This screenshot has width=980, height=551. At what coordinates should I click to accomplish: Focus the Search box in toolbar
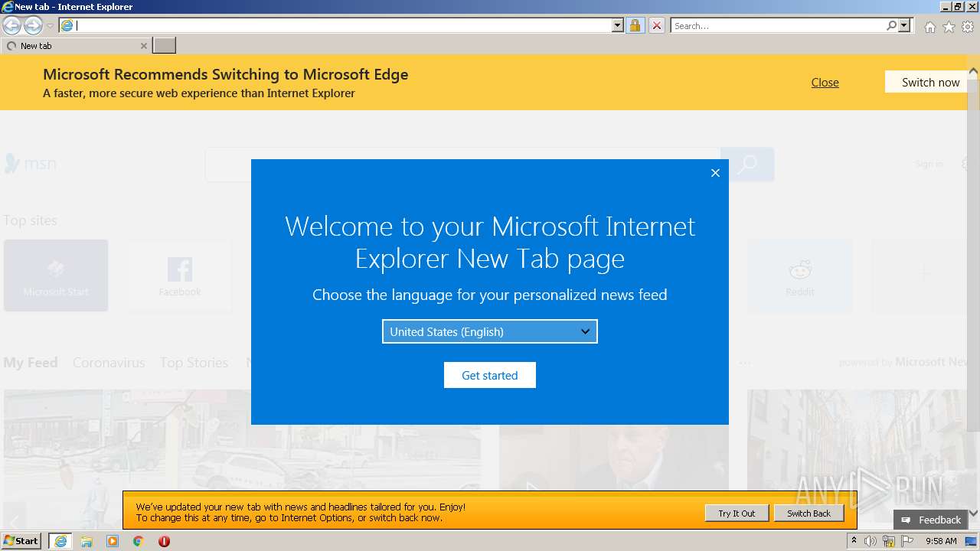pyautogui.click(x=778, y=25)
